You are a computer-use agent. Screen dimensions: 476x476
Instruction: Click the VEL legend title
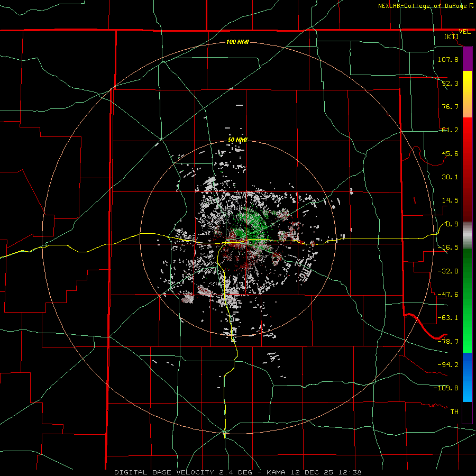pos(464,32)
